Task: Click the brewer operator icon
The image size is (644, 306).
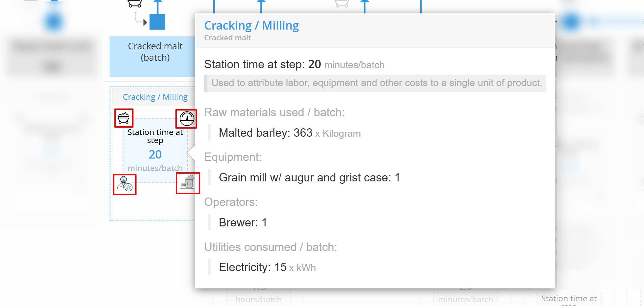Action: click(x=125, y=184)
